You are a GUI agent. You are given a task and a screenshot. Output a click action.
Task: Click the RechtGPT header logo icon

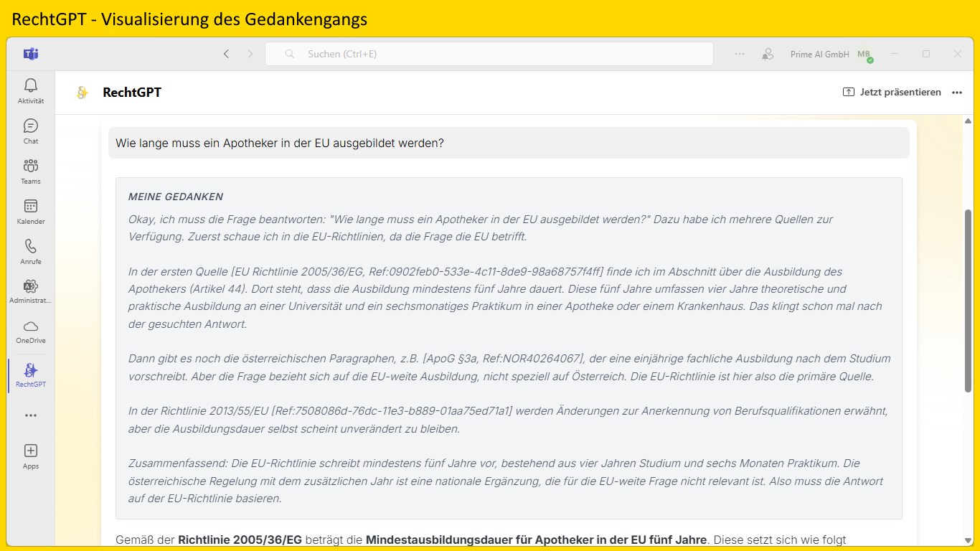[83, 92]
